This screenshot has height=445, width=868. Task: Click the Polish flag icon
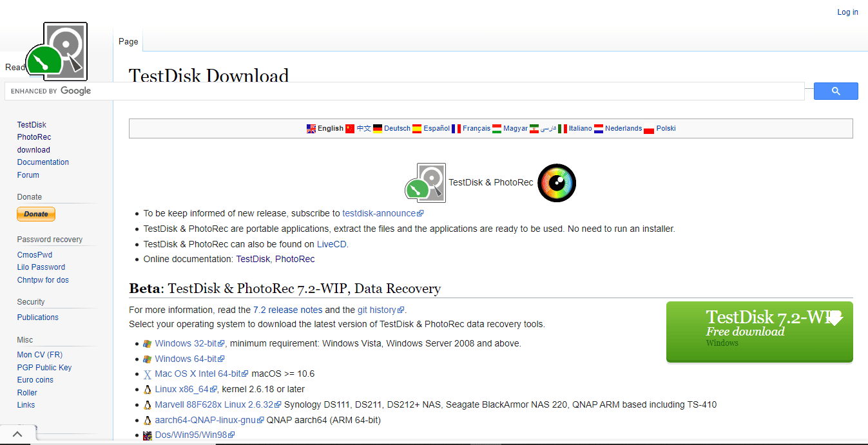[x=650, y=129]
